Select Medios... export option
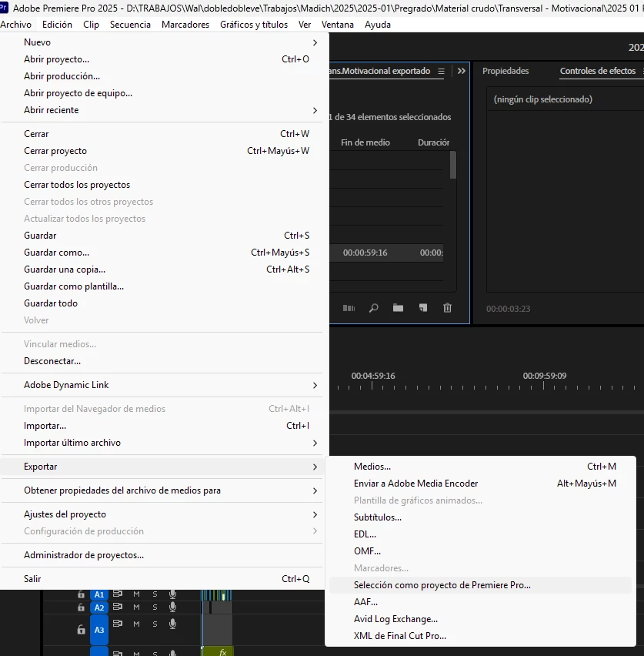Viewport: 644px width, 656px height. coord(480,467)
